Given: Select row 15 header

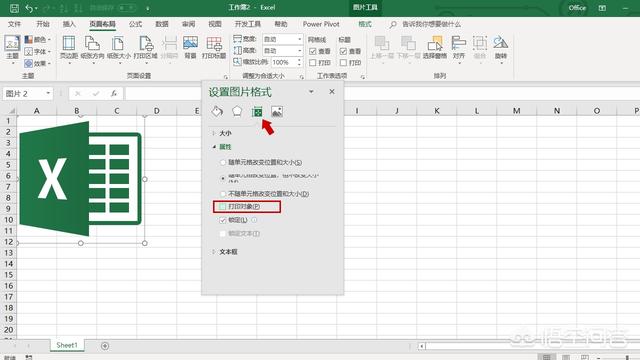Looking at the screenshot, I should [9, 275].
